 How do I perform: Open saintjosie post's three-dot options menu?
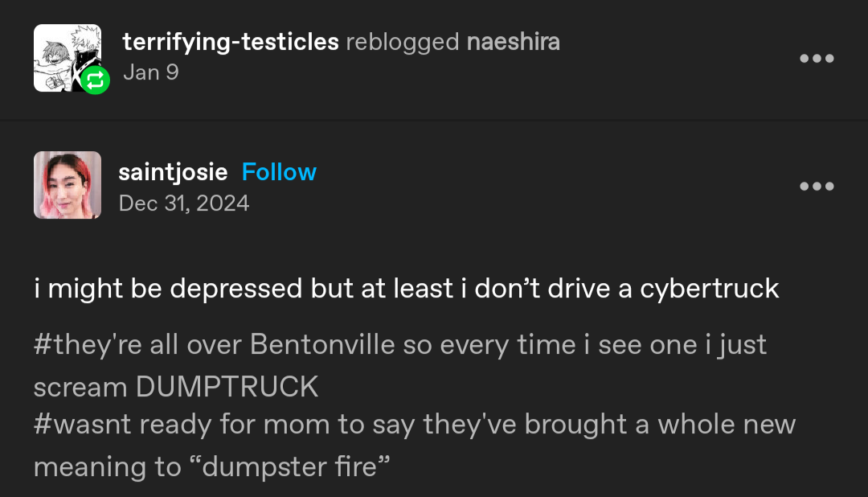[817, 187]
